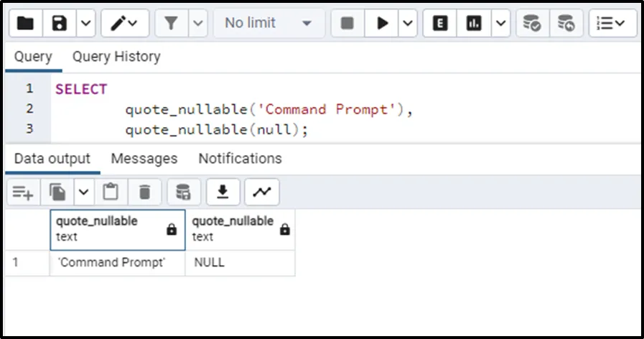Image resolution: width=644 pixels, height=339 pixels.
Task: Click the Filter funnel icon
Action: click(171, 24)
